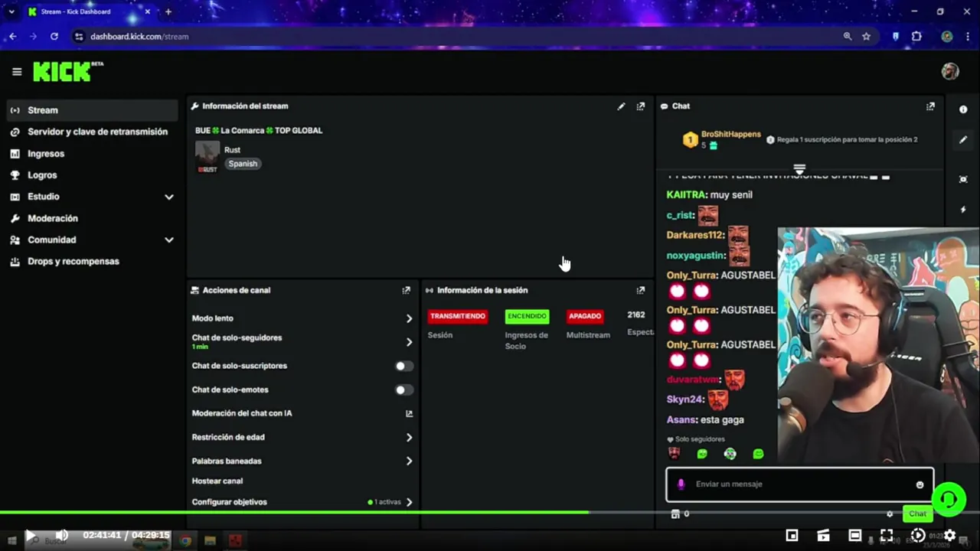The width and height of the screenshot is (980, 551).
Task: Click the zoom magnifier icon in the address bar
Action: pos(848,36)
